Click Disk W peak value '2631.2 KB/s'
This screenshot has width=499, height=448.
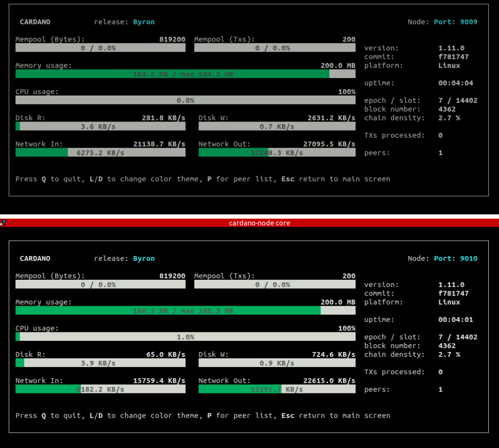coord(331,118)
